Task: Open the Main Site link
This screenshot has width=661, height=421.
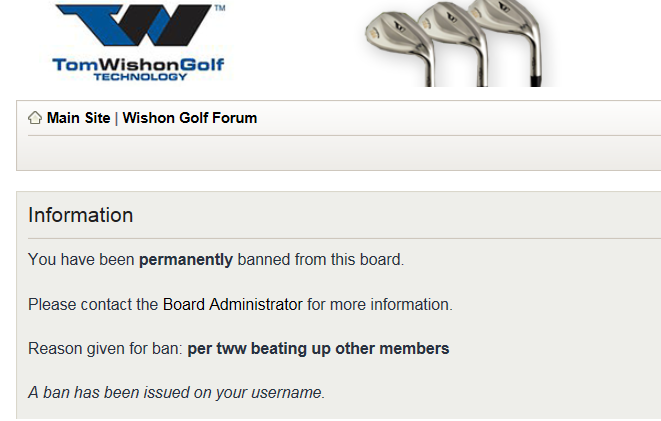Action: coord(78,118)
